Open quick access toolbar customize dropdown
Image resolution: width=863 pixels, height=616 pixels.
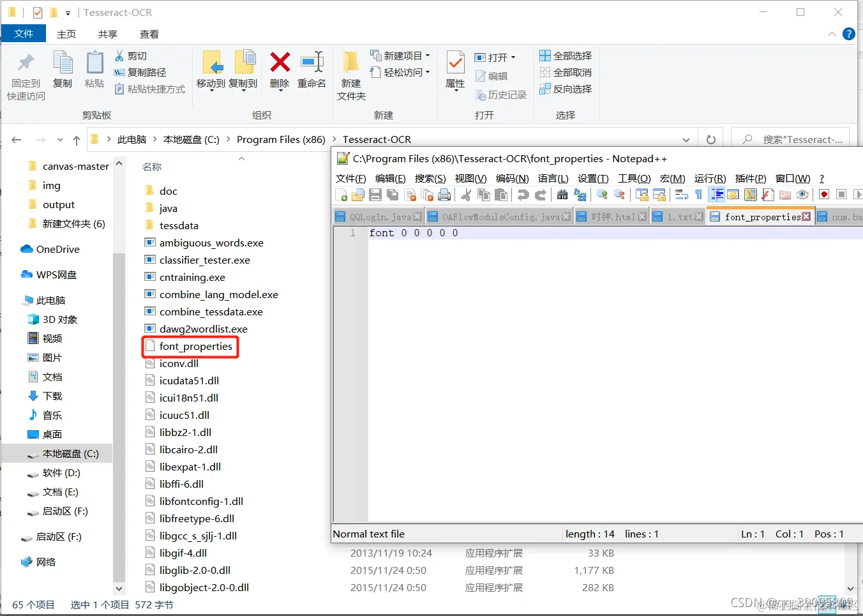coord(68,13)
